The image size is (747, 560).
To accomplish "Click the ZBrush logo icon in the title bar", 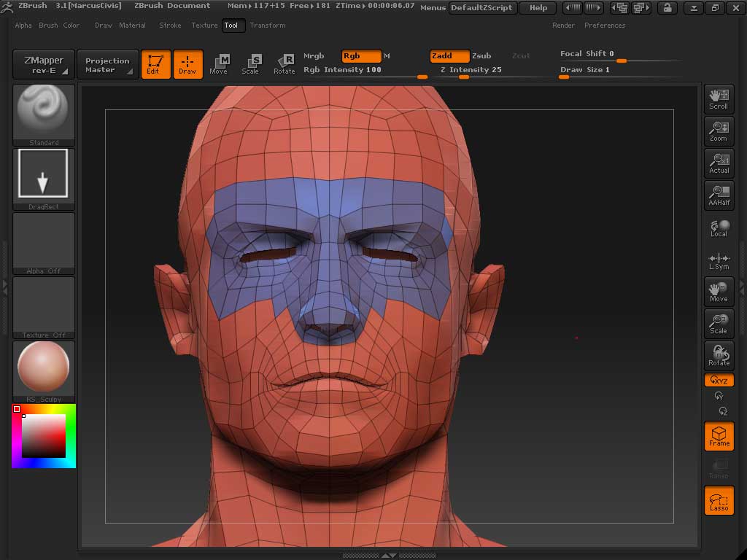I will click(x=7, y=7).
